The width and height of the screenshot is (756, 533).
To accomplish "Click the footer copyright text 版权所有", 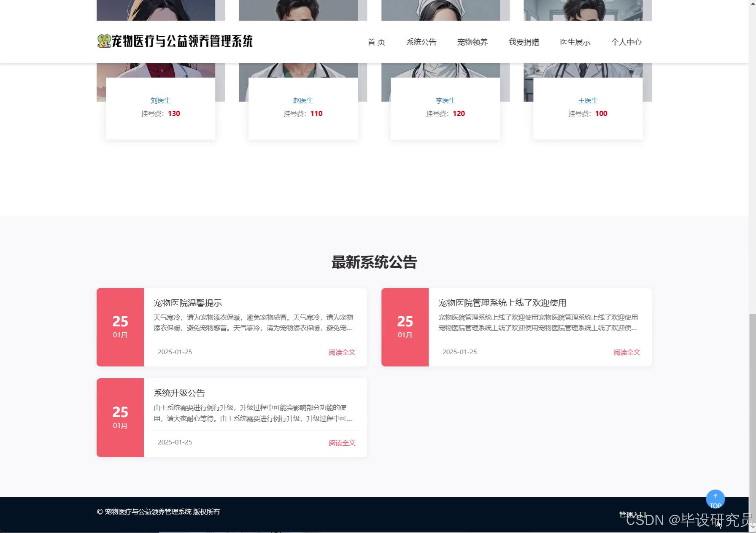I will pos(206,511).
